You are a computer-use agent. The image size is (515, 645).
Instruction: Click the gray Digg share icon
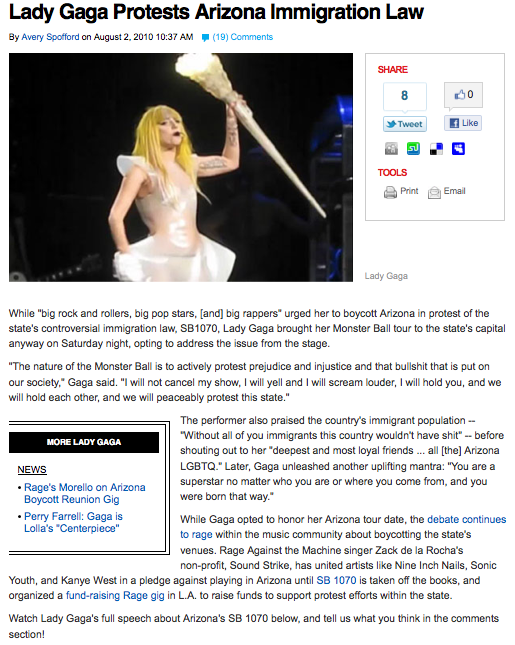(x=391, y=148)
